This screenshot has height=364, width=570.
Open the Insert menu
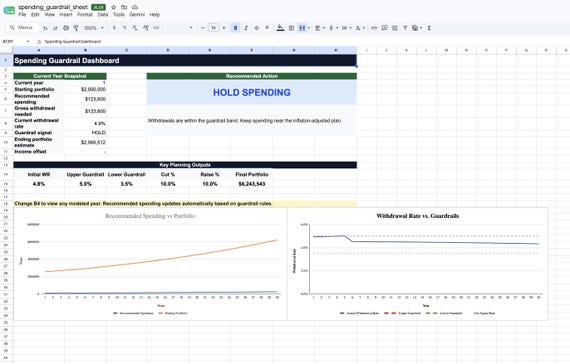[66, 15]
